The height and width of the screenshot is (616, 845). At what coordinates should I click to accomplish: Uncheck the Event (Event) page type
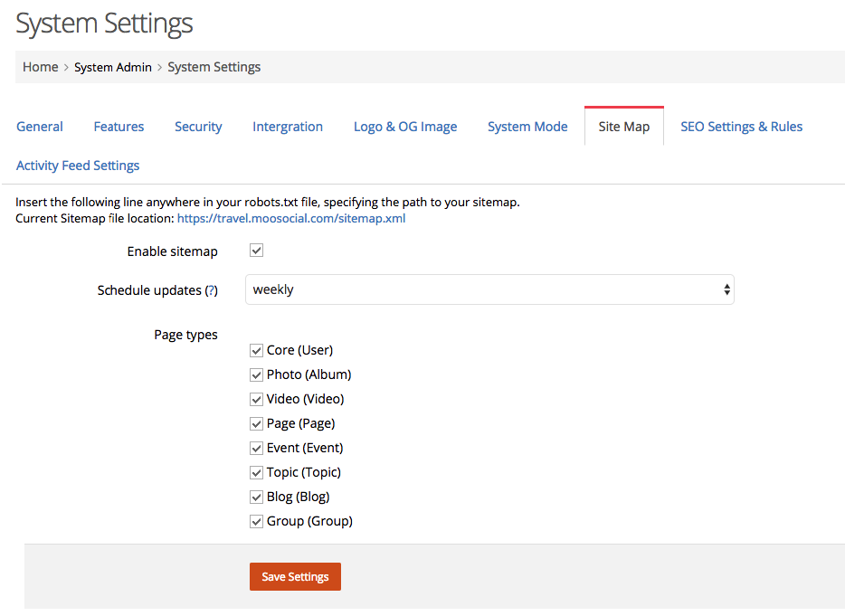point(257,449)
